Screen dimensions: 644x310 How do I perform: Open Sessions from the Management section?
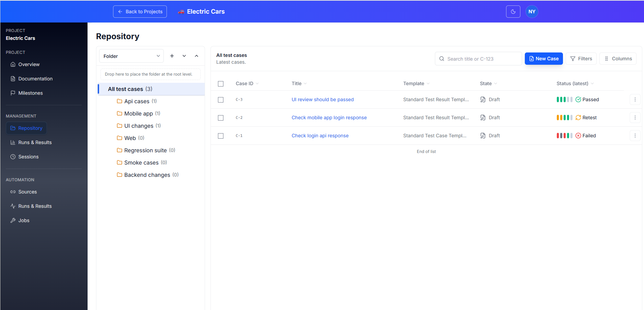click(x=28, y=157)
